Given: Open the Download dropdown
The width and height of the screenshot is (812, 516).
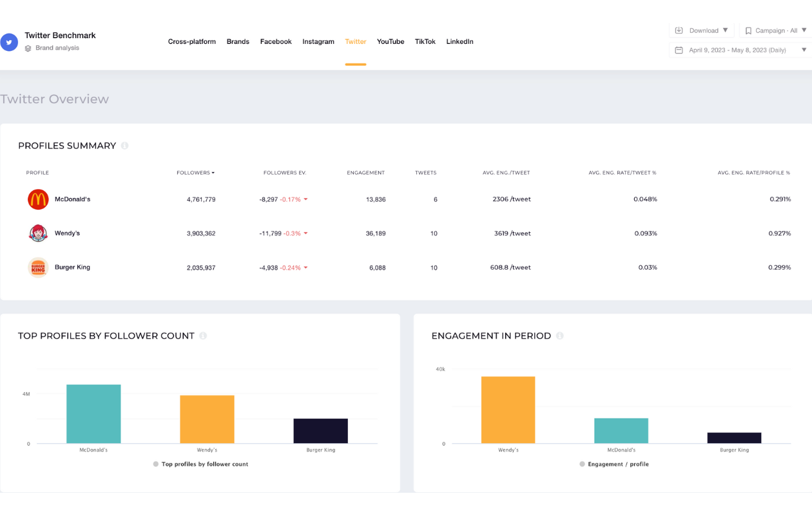Looking at the screenshot, I should tap(702, 30).
